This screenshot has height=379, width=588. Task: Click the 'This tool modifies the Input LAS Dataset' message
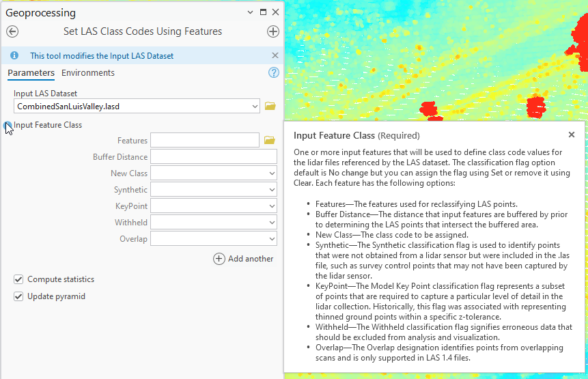(x=102, y=56)
